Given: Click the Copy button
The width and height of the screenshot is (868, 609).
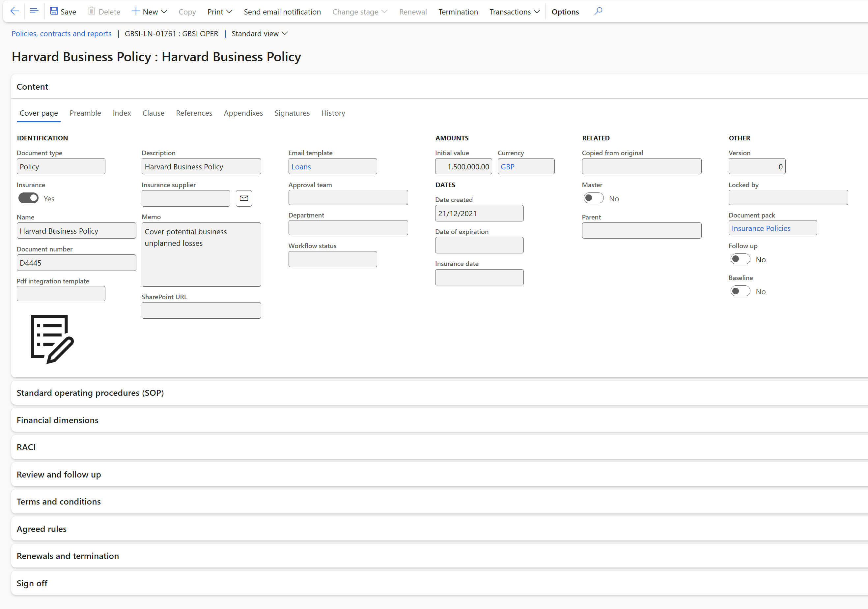Looking at the screenshot, I should (187, 12).
